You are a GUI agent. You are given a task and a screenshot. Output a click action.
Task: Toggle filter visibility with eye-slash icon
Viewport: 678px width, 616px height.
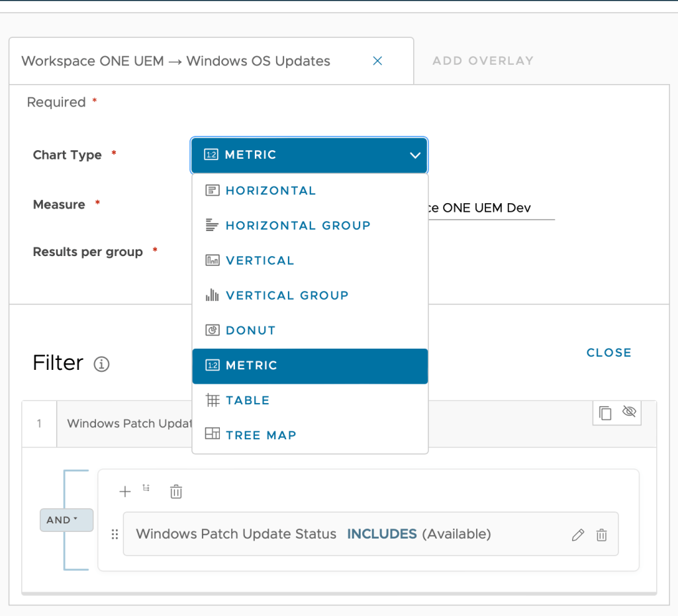coord(629,412)
